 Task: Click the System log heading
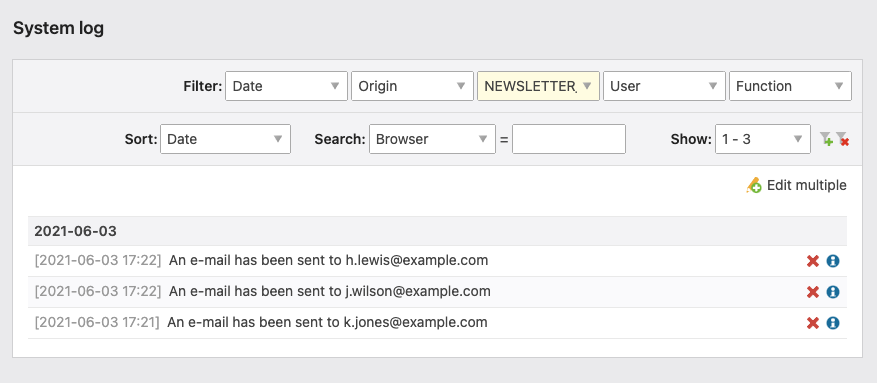pyautogui.click(x=59, y=29)
